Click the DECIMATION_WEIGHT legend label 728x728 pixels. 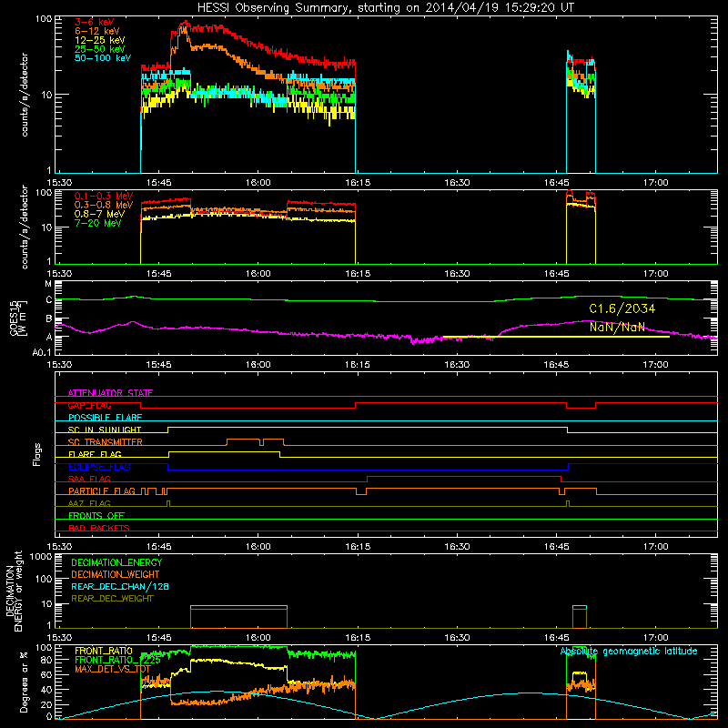click(116, 574)
